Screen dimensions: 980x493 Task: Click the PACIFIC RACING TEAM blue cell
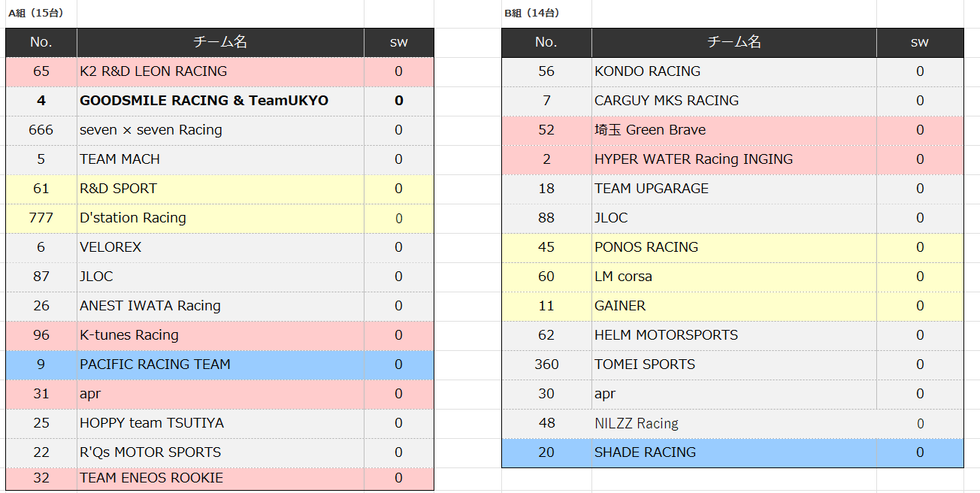pyautogui.click(x=155, y=364)
